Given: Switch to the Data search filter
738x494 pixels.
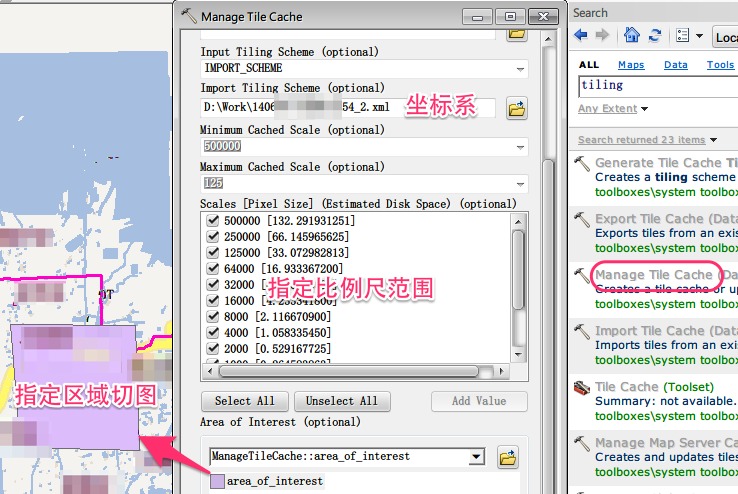Looking at the screenshot, I should click(676, 65).
